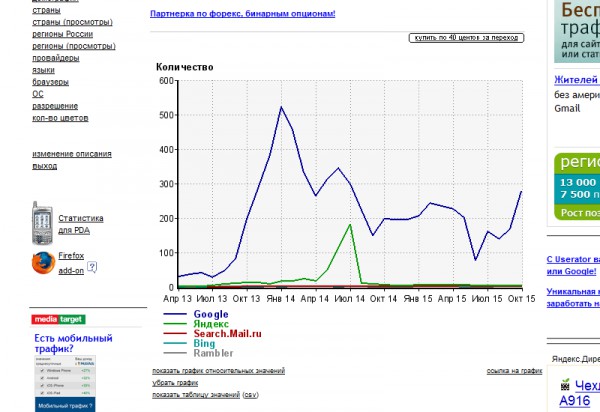600x412 pixels.
Task: Click the '600' y-axis label
Action: pos(166,81)
